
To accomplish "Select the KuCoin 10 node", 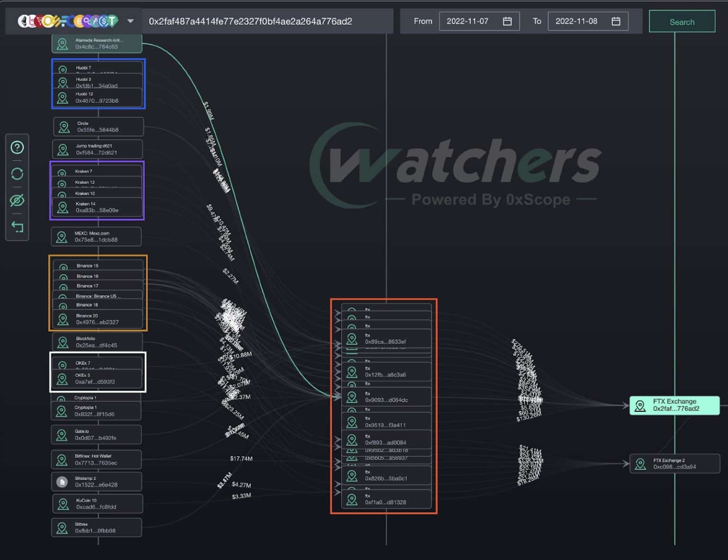I will (98, 504).
